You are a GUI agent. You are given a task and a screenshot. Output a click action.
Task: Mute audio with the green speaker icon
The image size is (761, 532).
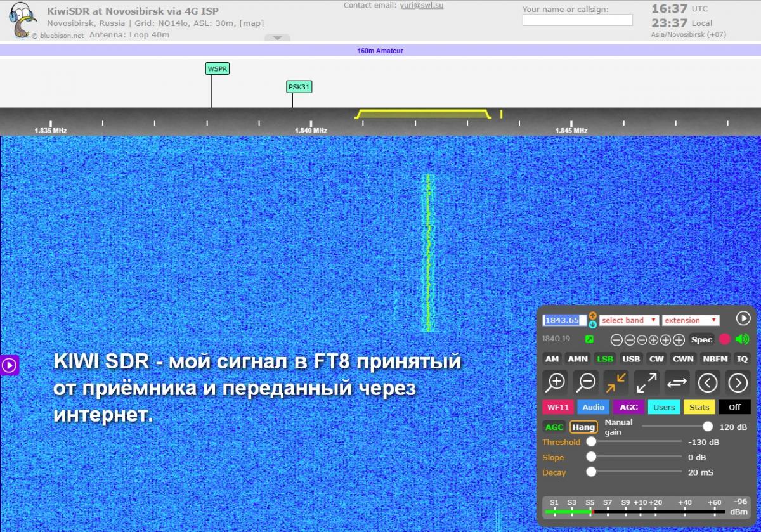point(742,339)
